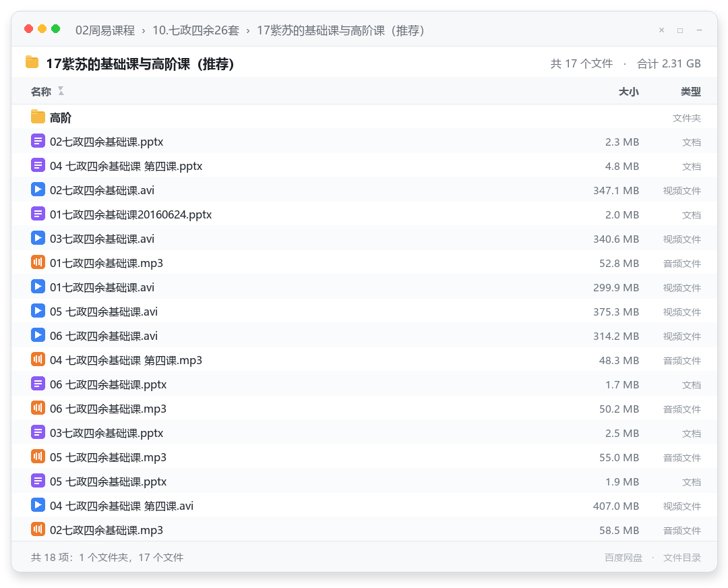Click video icon of 01七政四余基础课.avi

pyautogui.click(x=38, y=287)
